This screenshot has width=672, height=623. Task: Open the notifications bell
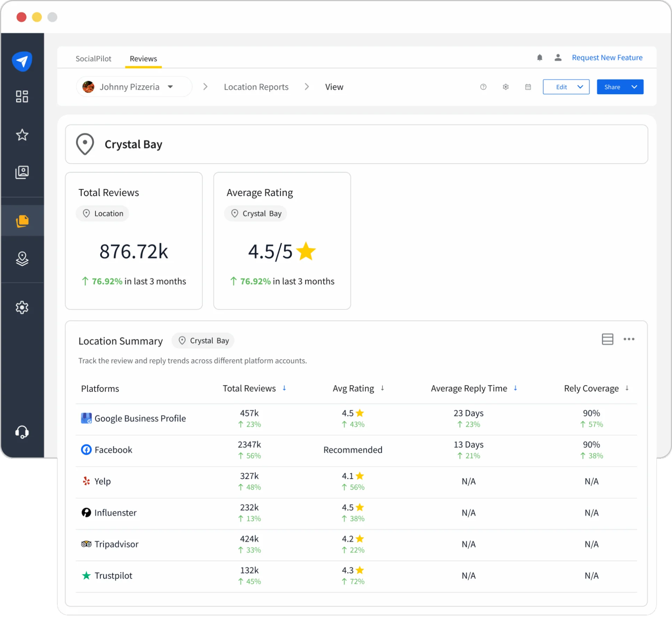coord(540,57)
